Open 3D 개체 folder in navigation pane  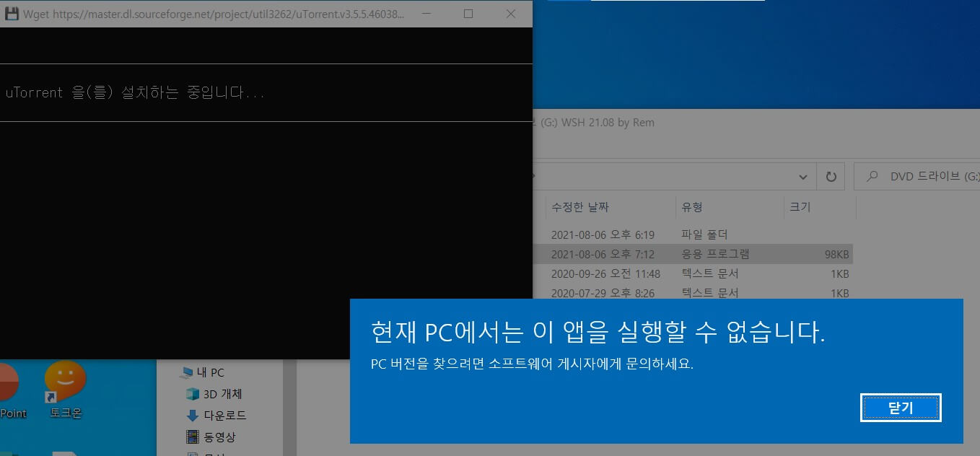pyautogui.click(x=214, y=394)
